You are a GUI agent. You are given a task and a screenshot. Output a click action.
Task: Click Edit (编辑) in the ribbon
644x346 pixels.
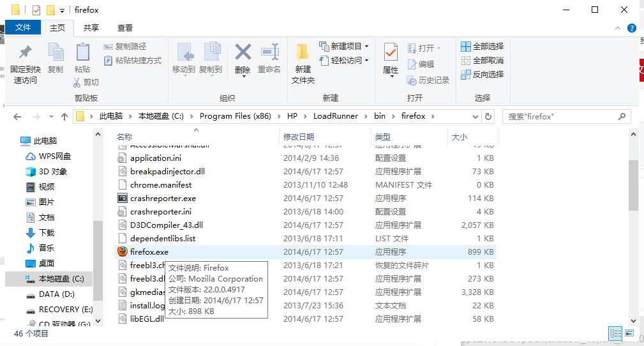(x=421, y=64)
